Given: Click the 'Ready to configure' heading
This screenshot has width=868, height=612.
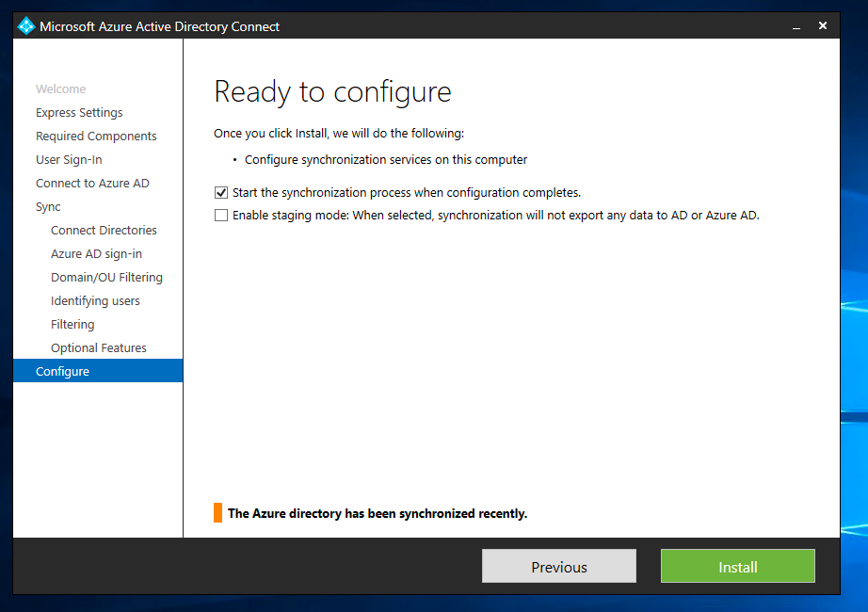Looking at the screenshot, I should 332,92.
